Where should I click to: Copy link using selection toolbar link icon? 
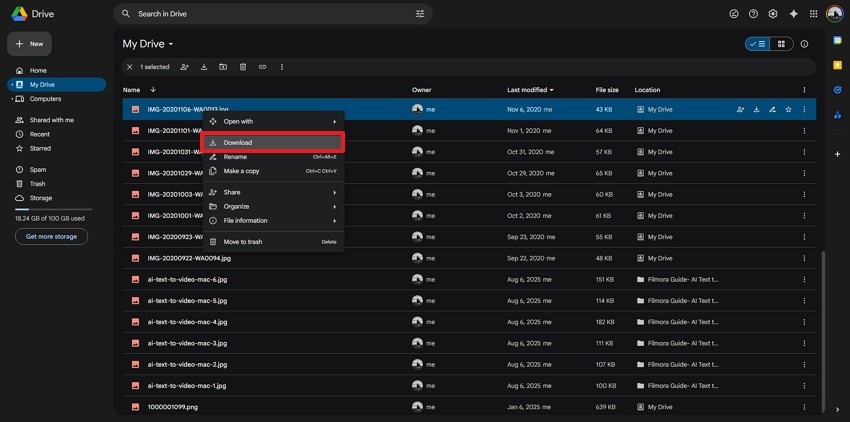(262, 67)
